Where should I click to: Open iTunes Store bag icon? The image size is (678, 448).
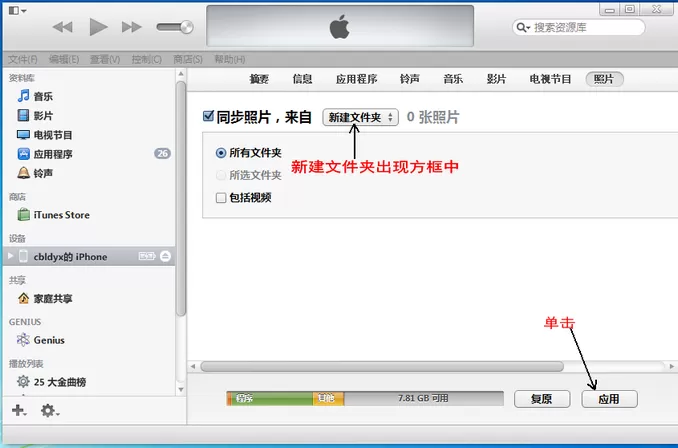click(23, 214)
